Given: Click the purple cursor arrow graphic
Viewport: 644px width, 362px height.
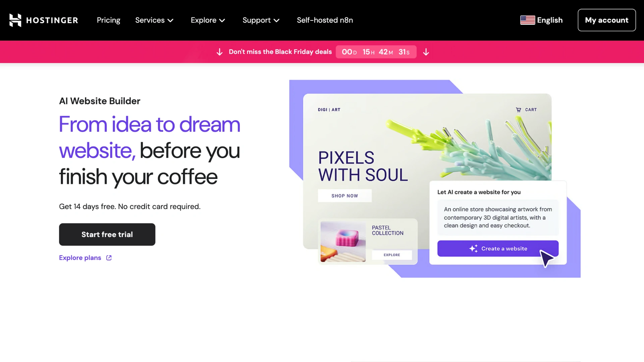Looking at the screenshot, I should click(x=547, y=258).
